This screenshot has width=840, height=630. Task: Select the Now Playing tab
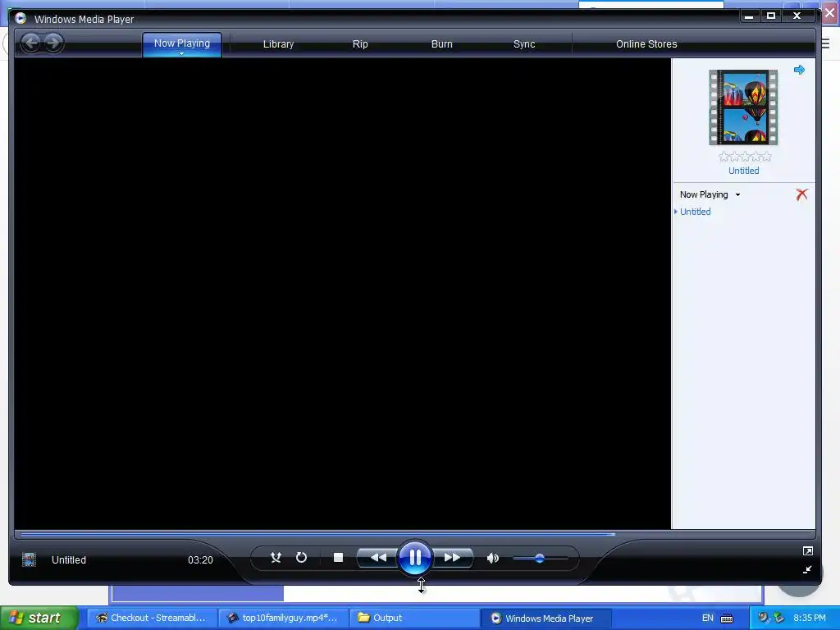click(182, 43)
